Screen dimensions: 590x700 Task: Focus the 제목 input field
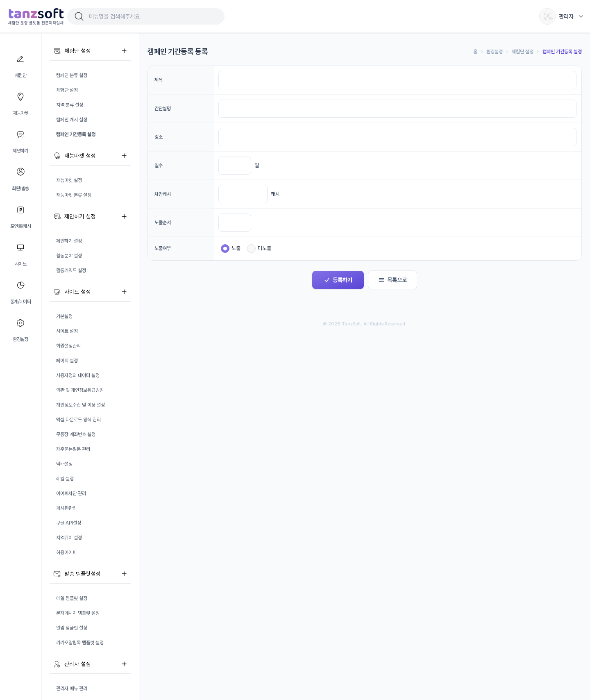click(x=397, y=80)
